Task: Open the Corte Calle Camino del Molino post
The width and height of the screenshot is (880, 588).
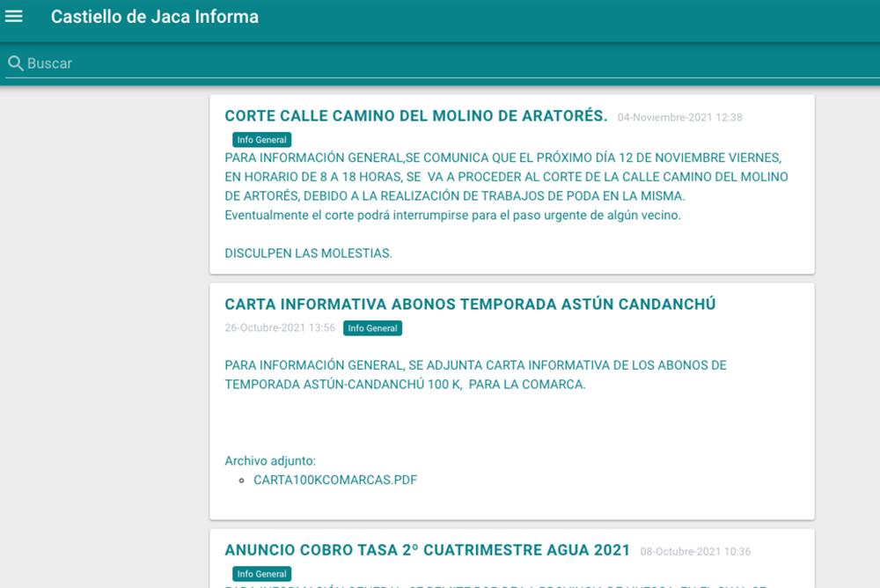Action: 416,116
